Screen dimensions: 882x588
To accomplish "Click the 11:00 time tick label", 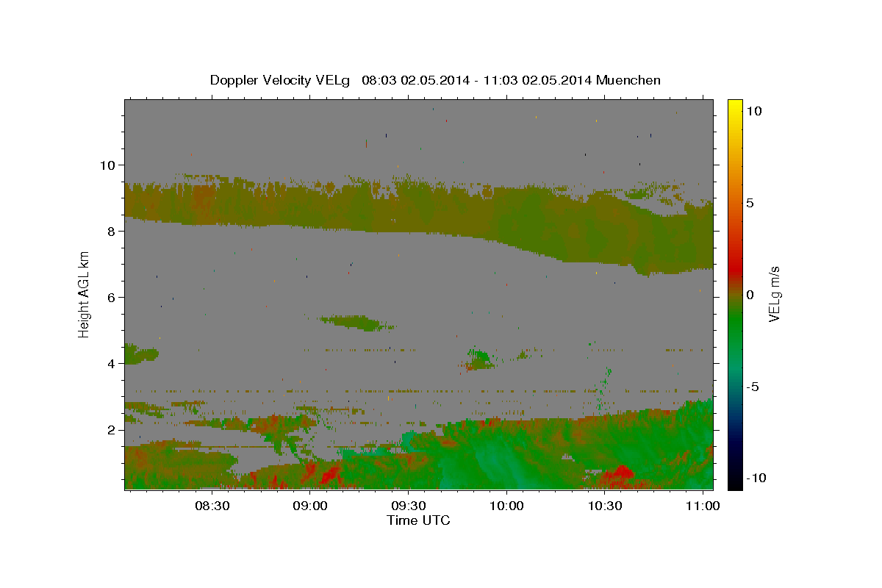I will pyautogui.click(x=703, y=506).
